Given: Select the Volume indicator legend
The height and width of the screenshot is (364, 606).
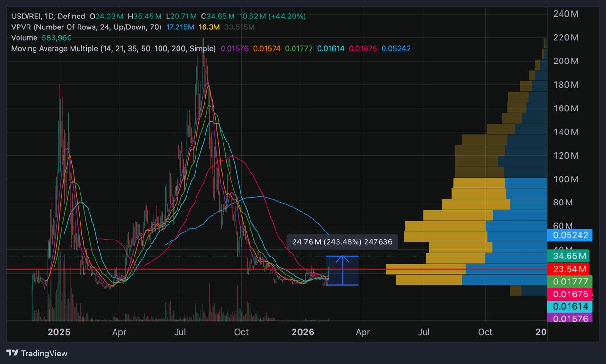Looking at the screenshot, I should 24,37.
